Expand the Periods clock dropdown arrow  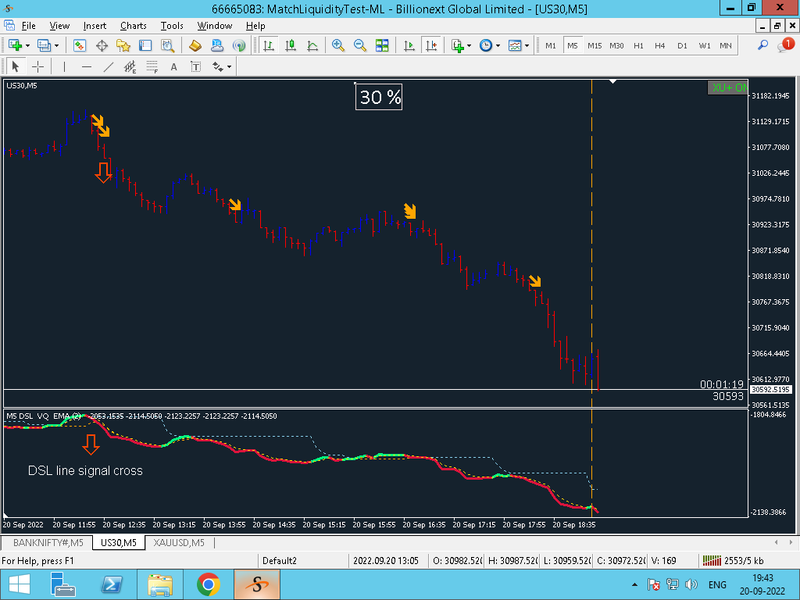[x=498, y=45]
